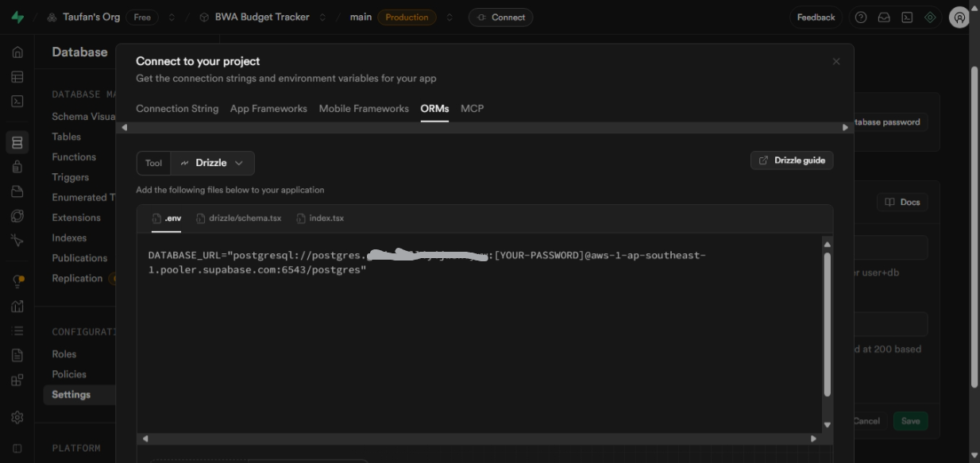Select Policies in the Database menu
This screenshot has height=463, width=980.
68,373
